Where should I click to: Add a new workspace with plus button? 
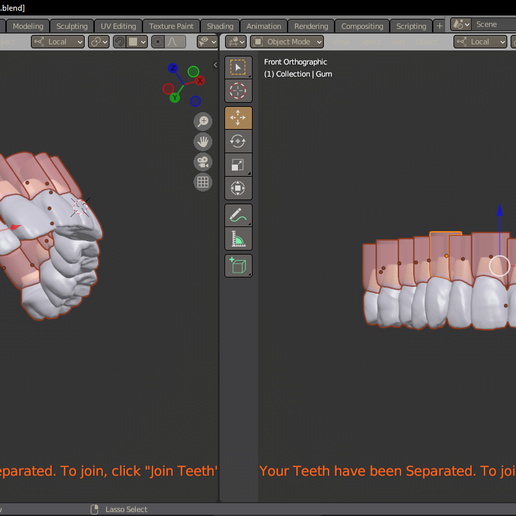tap(439, 26)
